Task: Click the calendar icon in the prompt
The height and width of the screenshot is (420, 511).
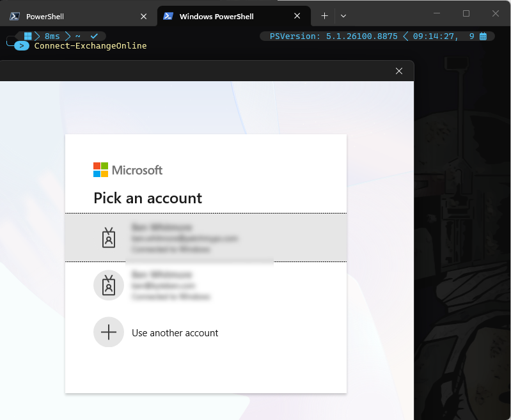Action: (483, 36)
